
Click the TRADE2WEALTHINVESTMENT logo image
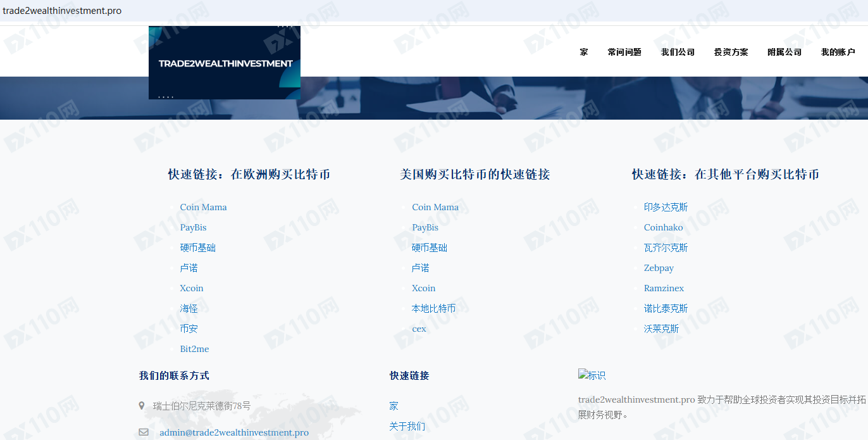pyautogui.click(x=225, y=63)
